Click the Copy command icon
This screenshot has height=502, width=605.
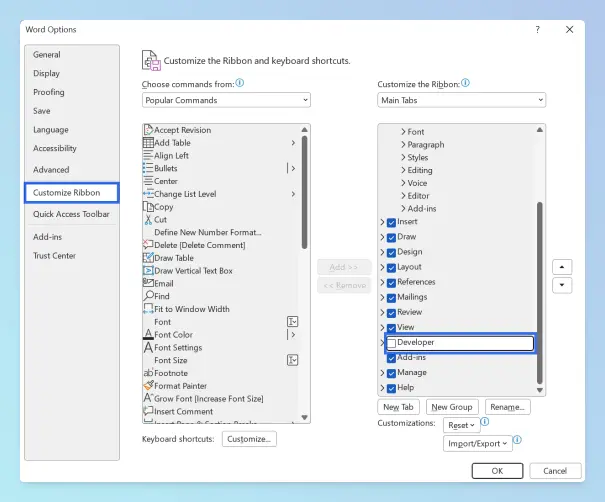(x=148, y=206)
